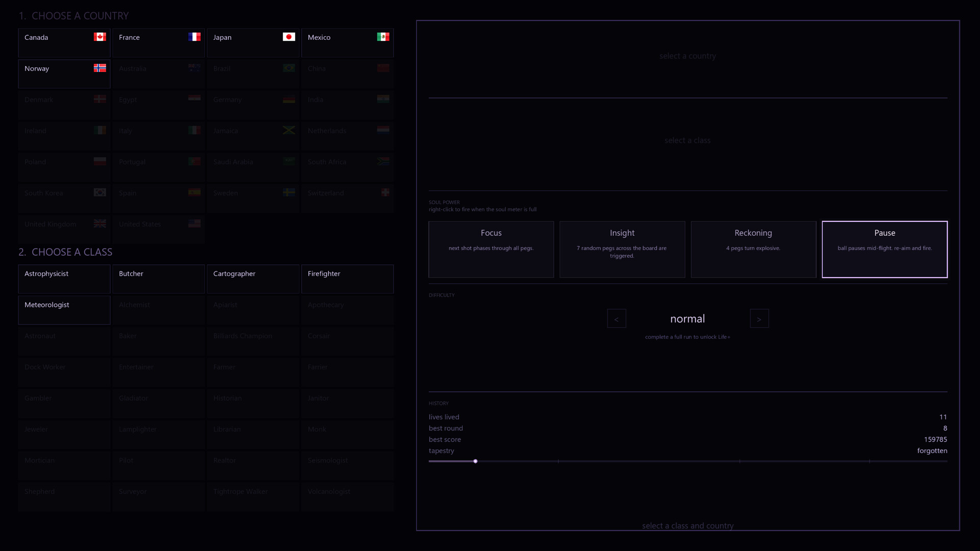This screenshot has height=551, width=980.
Task: Click the dimmed Jamaica flag icon
Action: (x=289, y=130)
